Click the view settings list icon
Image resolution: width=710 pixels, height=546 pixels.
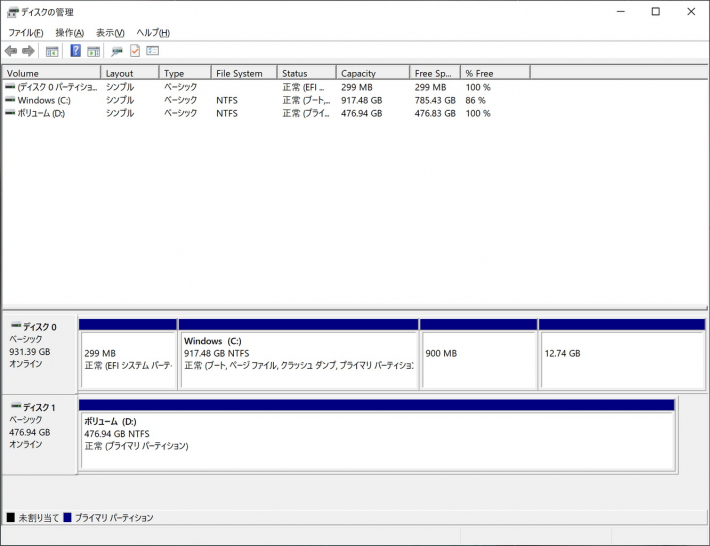153,51
